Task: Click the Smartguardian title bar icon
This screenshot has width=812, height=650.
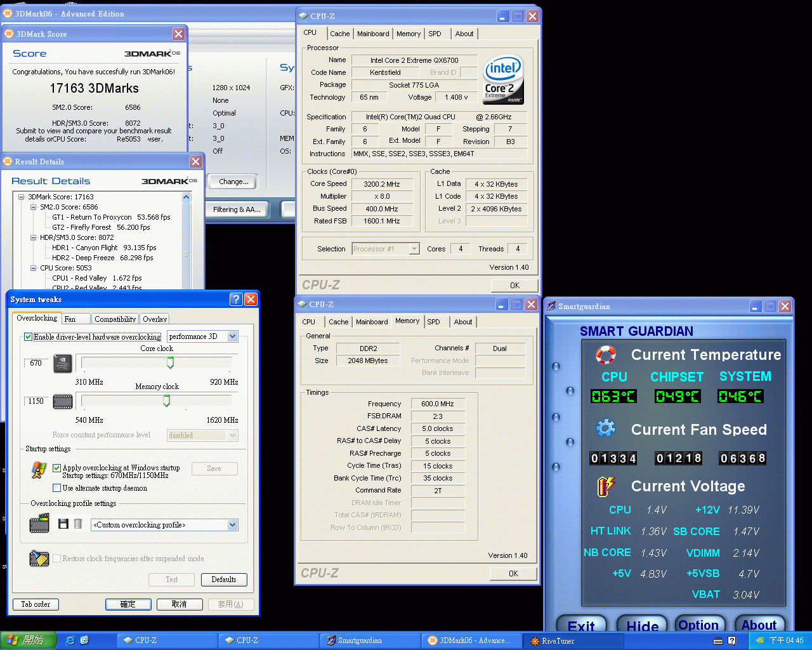Action: tap(551, 306)
